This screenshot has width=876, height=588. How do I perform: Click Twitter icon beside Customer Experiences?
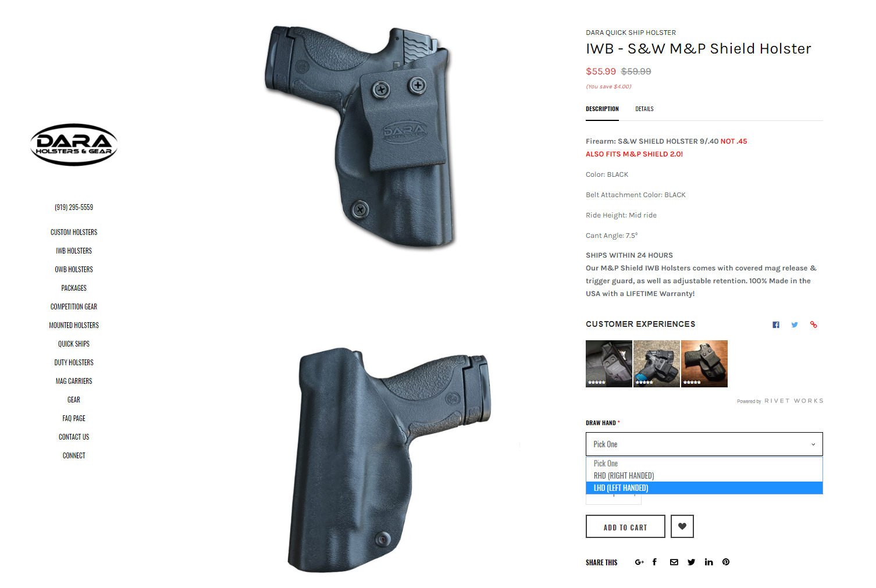click(x=795, y=325)
